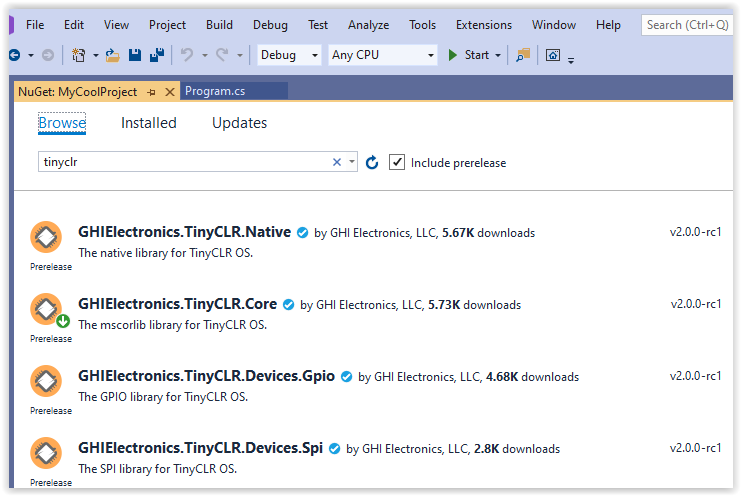The image size is (741, 496).
Task: Open the Project menu
Action: pyautogui.click(x=167, y=25)
